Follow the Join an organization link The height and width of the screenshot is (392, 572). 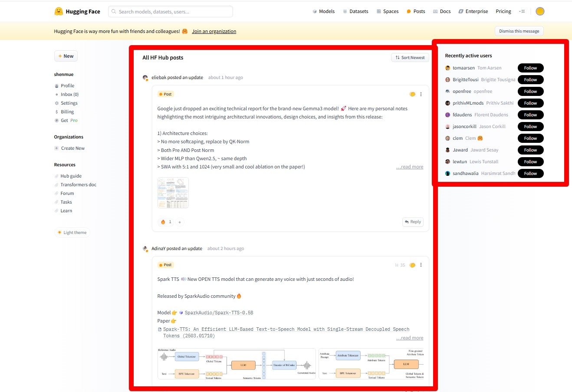[214, 31]
